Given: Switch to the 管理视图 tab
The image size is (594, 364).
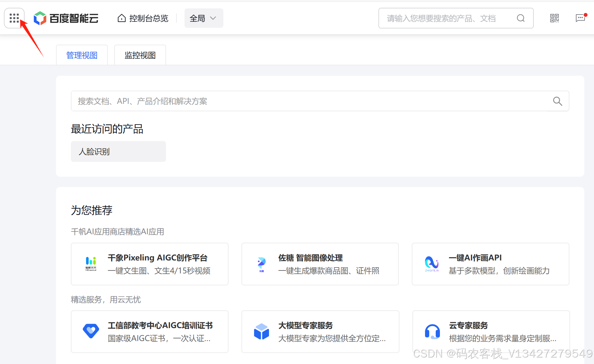Looking at the screenshot, I should [82, 55].
